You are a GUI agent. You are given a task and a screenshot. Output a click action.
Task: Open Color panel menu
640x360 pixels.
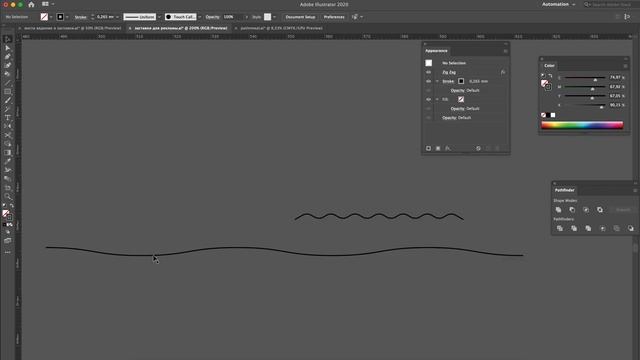point(625,66)
